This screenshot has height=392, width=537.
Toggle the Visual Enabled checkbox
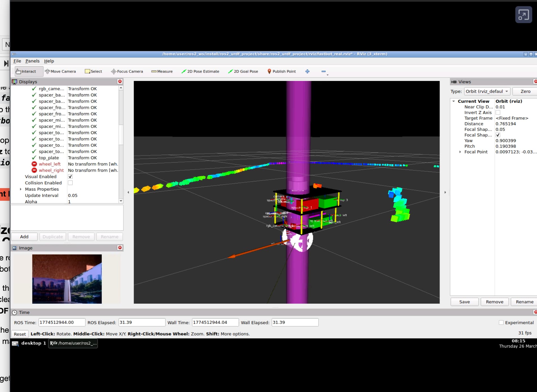[70, 177]
